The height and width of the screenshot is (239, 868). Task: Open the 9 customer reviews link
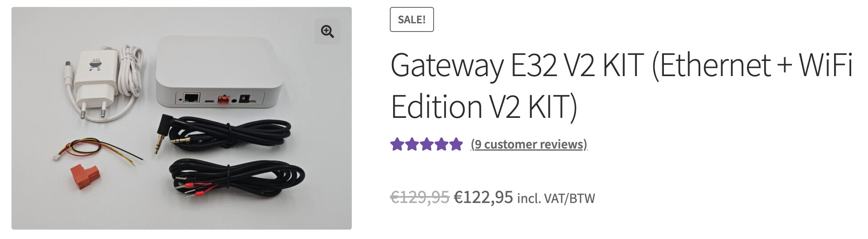(529, 144)
